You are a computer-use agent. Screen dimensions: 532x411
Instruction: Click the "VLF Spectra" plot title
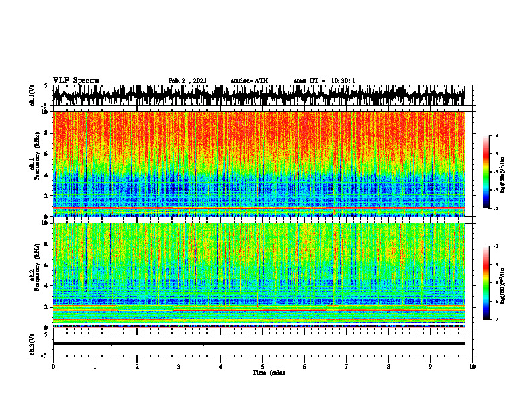point(76,80)
